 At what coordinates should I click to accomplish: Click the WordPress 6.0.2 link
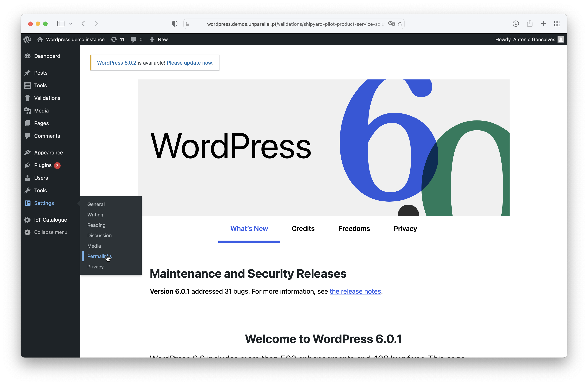click(x=117, y=63)
